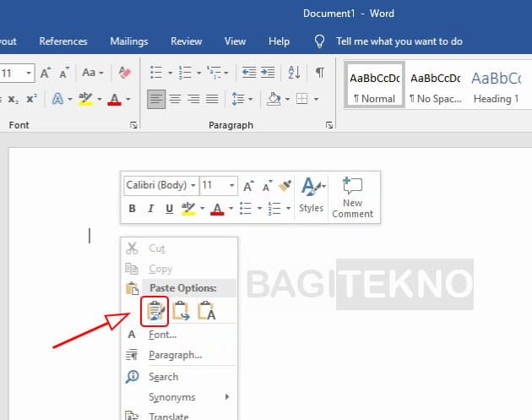Click the Line and Paragraph Spacing icon
532x420 pixels.
[238, 99]
